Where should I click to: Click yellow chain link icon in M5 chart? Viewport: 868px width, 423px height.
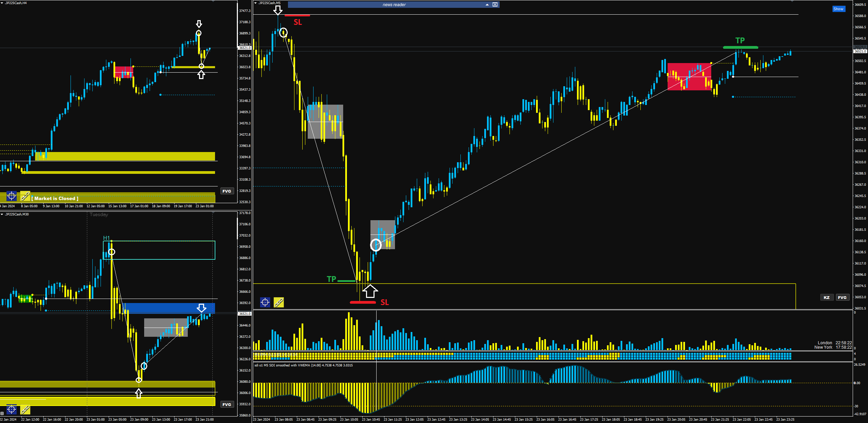point(279,302)
